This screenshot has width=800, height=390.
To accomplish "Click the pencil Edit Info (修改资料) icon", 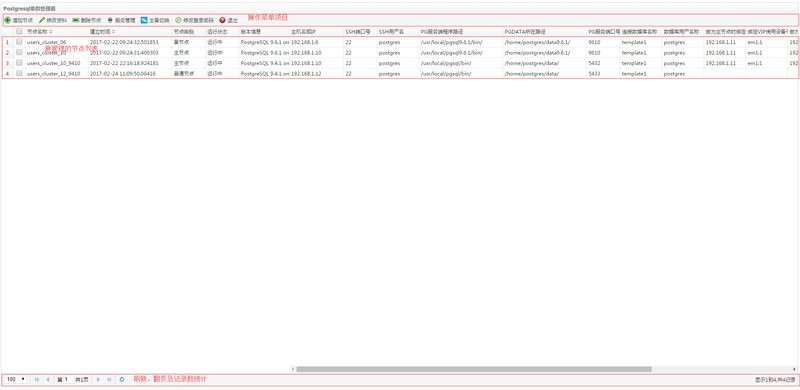I will tap(42, 20).
